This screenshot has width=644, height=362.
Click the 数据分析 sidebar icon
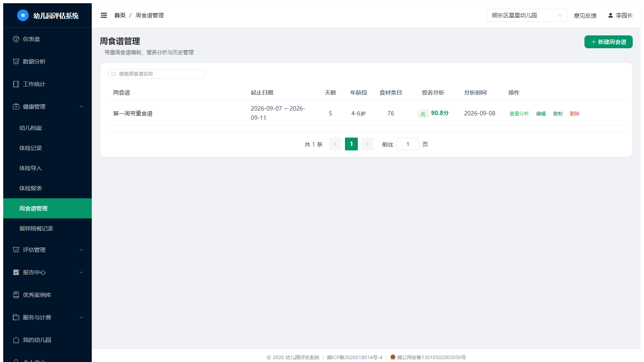(16, 62)
